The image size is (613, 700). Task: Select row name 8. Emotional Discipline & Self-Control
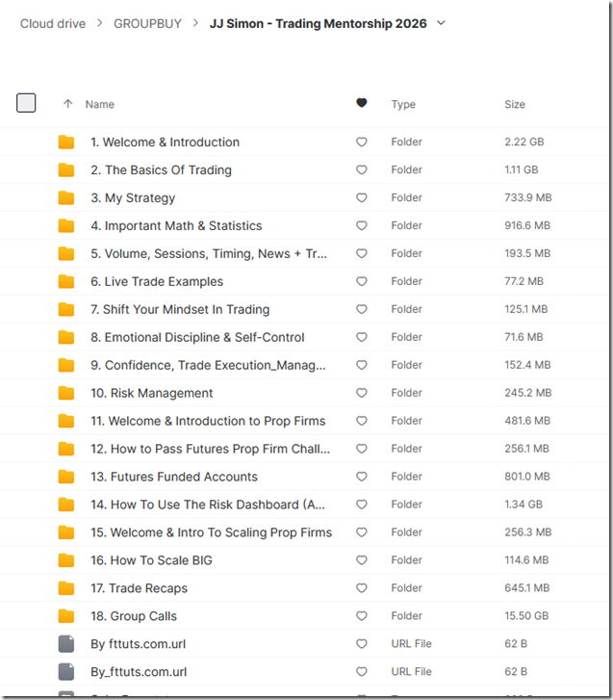pos(197,337)
